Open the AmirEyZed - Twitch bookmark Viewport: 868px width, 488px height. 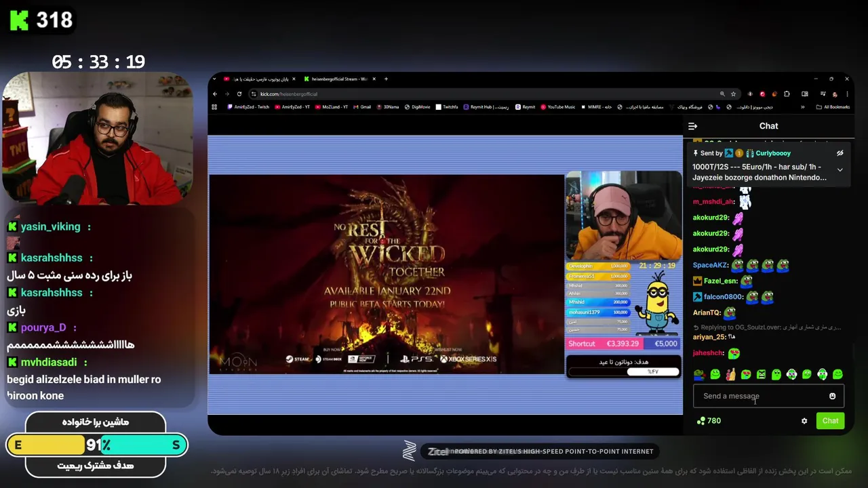point(248,107)
